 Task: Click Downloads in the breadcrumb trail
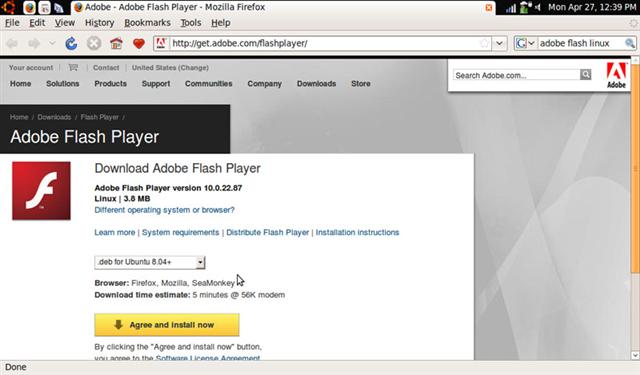click(54, 117)
